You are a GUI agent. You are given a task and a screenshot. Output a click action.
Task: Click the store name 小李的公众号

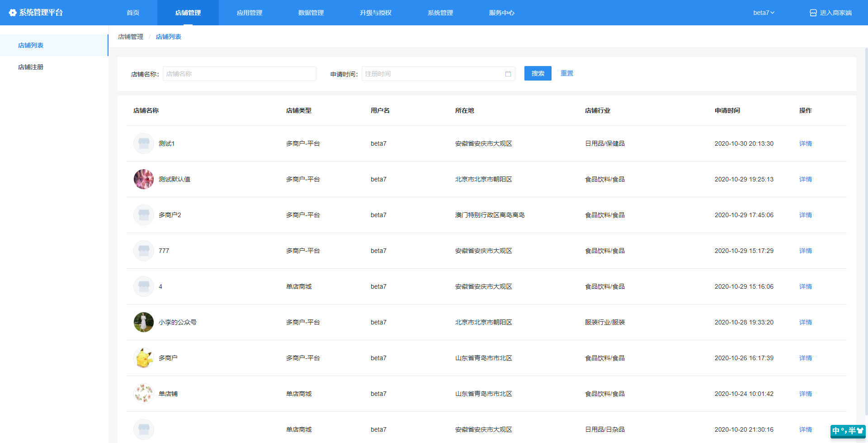(178, 322)
